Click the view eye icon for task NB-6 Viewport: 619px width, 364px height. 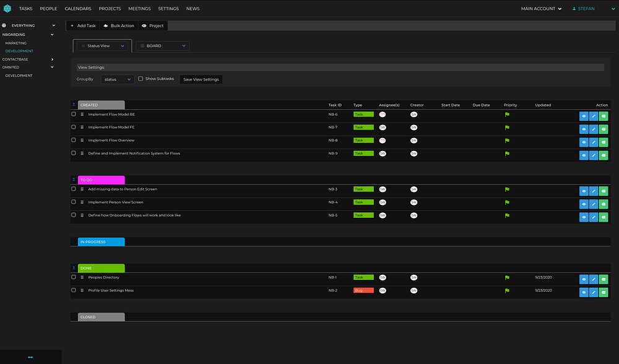point(584,116)
